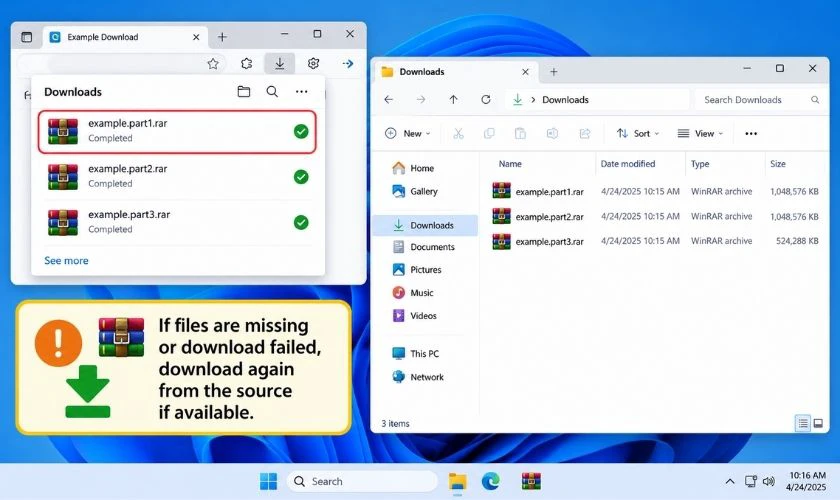Go back in File Explorer

click(x=389, y=100)
